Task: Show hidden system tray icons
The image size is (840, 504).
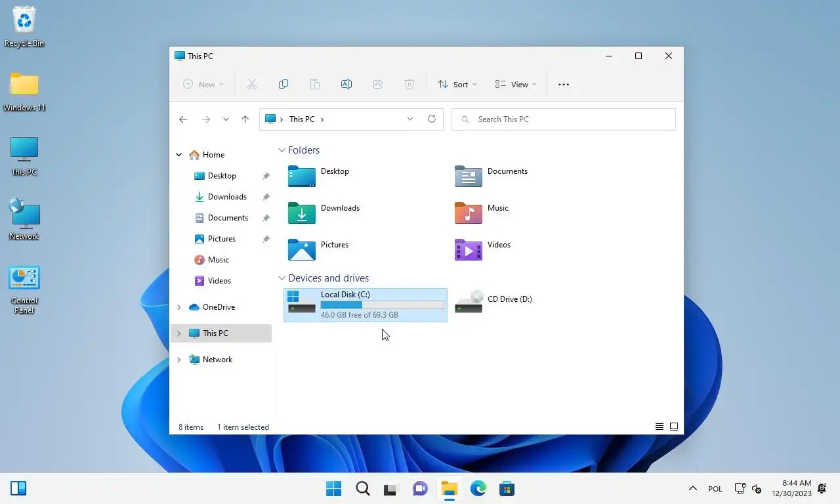Action: [x=692, y=489]
